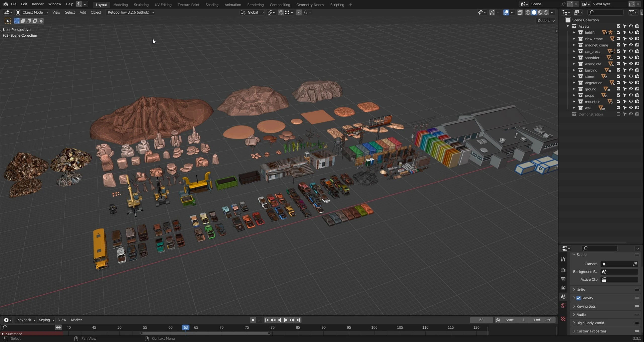Open the World properties tab icon
The image size is (644, 342).
point(563,306)
